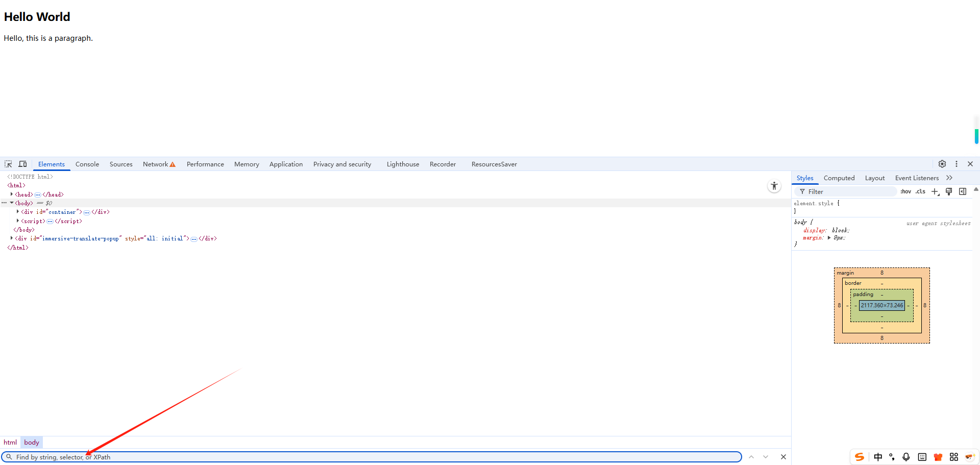Select the Styles tab
This screenshot has width=980, height=465.
(805, 178)
